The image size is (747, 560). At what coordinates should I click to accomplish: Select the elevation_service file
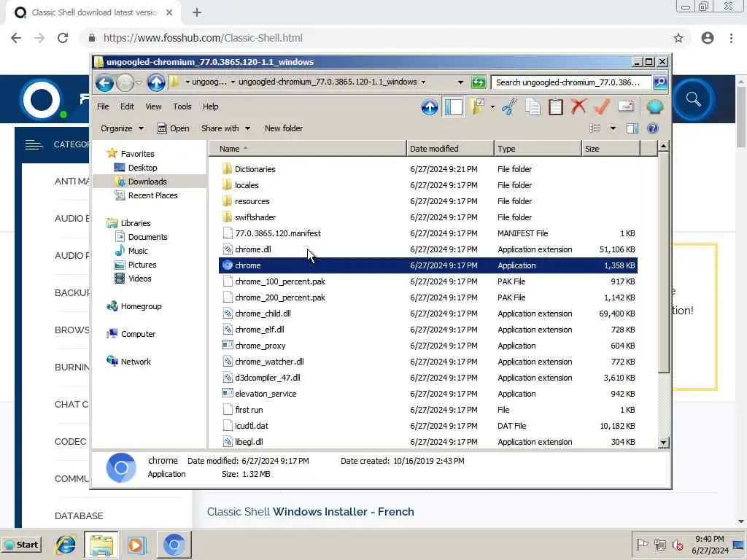(x=266, y=394)
